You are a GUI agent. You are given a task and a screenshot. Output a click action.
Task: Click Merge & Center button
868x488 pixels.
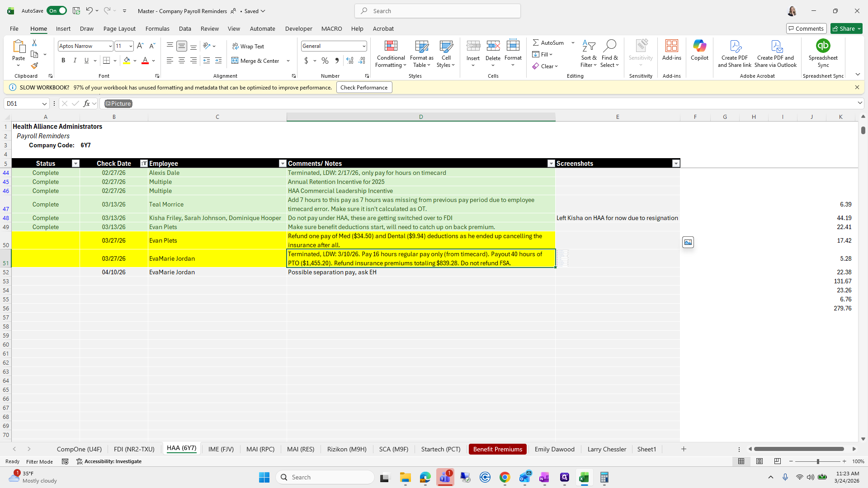click(256, 61)
